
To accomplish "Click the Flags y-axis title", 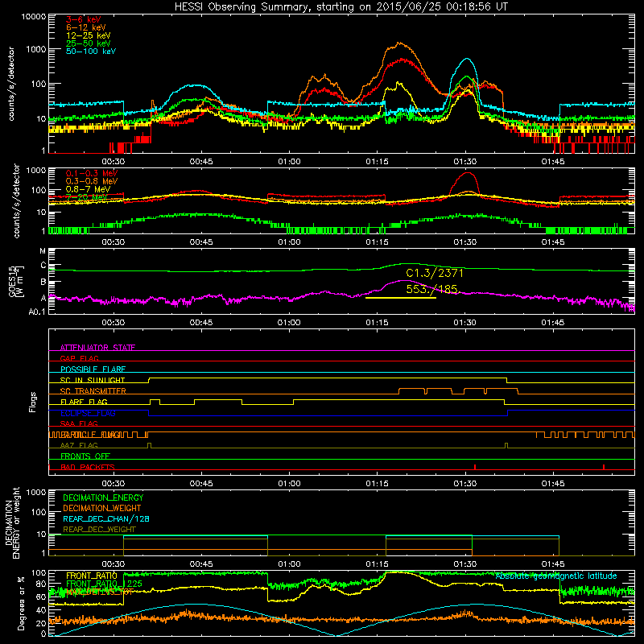I will pyautogui.click(x=32, y=402).
